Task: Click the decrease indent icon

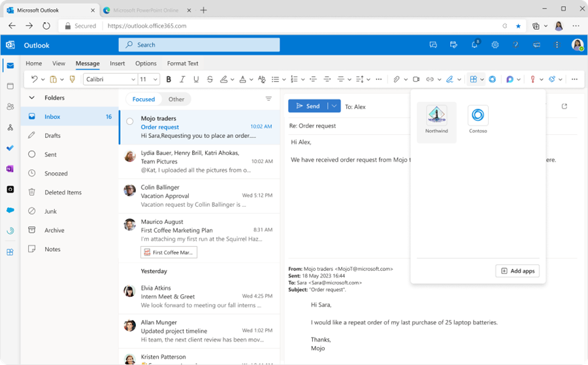Action: coord(313,79)
